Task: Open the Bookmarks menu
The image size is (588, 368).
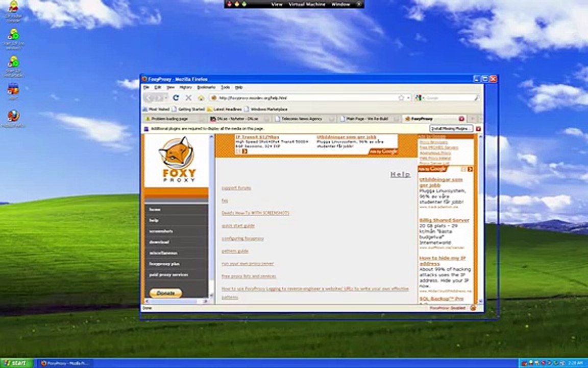Action: coord(206,87)
